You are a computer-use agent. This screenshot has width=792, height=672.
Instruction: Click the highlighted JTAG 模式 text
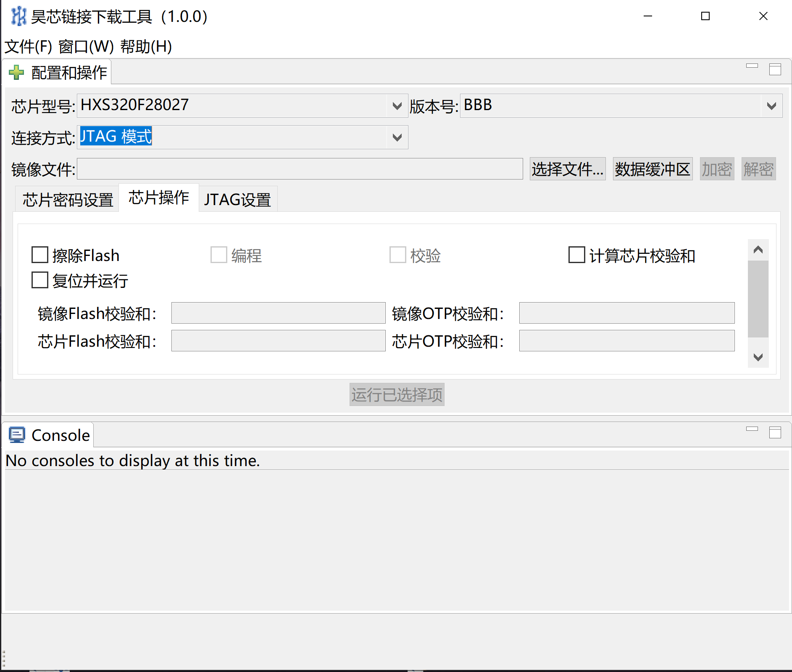[116, 136]
